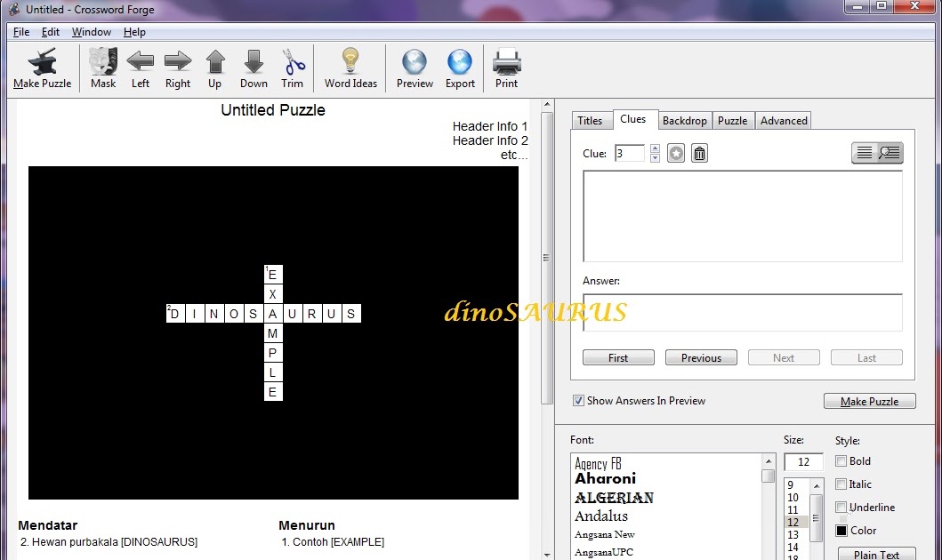Image resolution: width=942 pixels, height=560 pixels.
Task: Open Word Ideas using the lightbulb icon
Action: 350,59
